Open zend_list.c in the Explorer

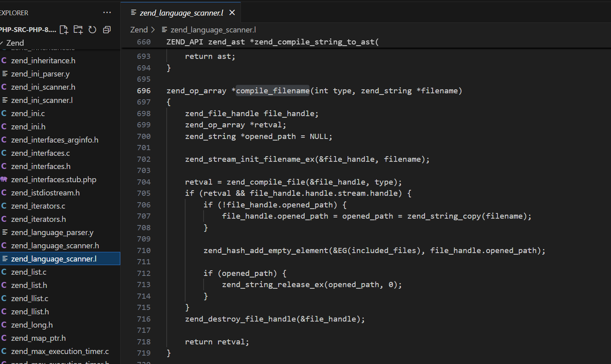point(28,272)
